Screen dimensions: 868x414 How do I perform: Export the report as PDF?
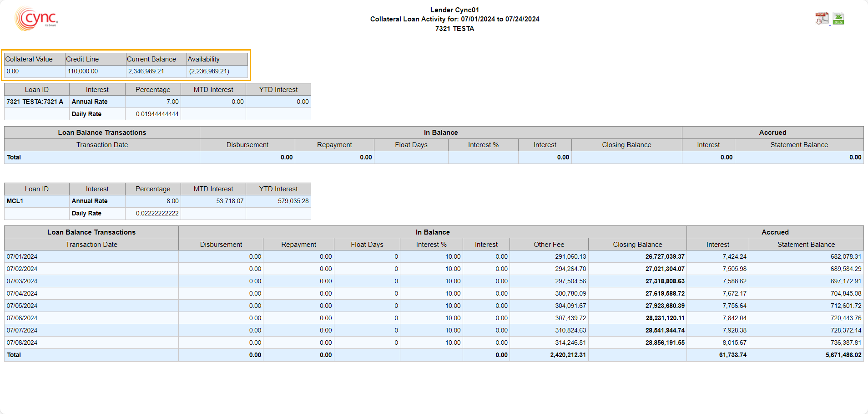(x=822, y=19)
